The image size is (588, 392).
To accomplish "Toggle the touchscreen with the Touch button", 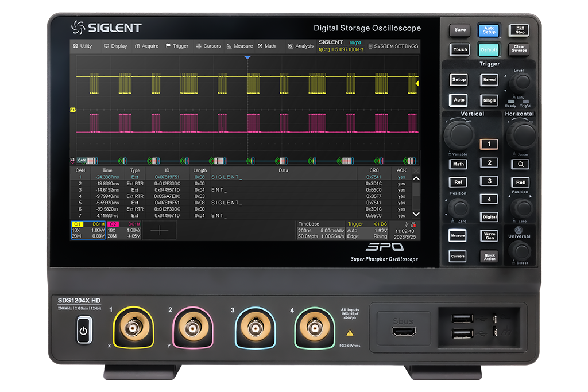I will 459,50.
